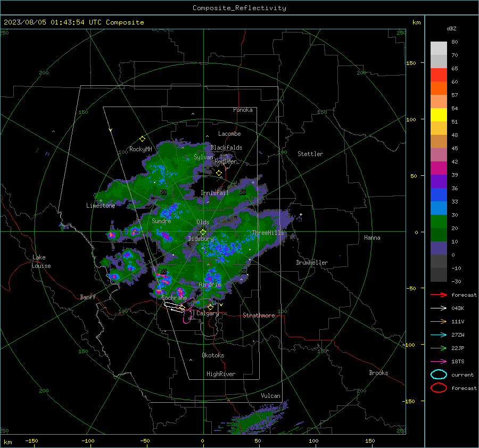This screenshot has width=479, height=448.
Task: Click the Vulcan city label
Action: (270, 396)
